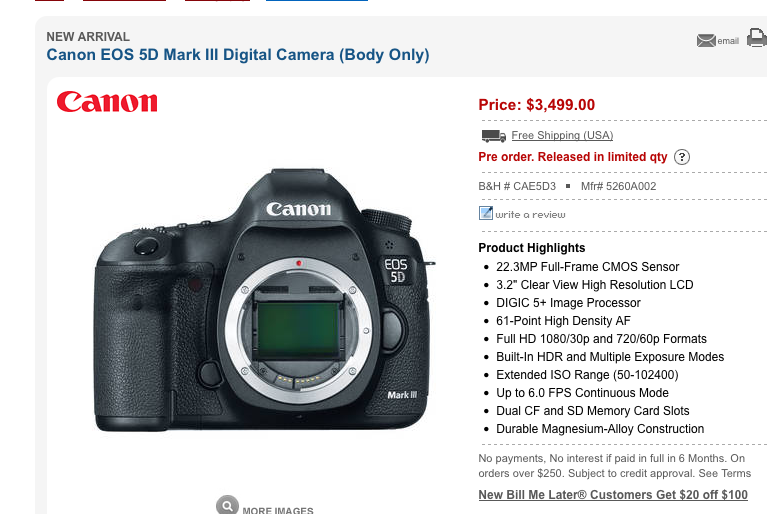
Task: Click the Mfr# 5260A002 part number
Action: (x=618, y=186)
